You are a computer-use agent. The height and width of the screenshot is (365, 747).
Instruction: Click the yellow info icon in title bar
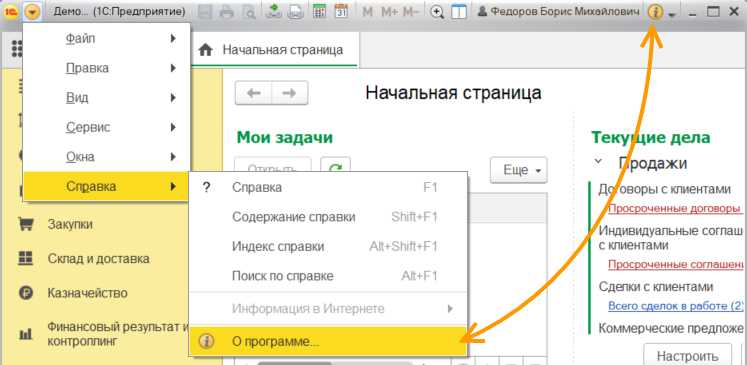tap(656, 13)
